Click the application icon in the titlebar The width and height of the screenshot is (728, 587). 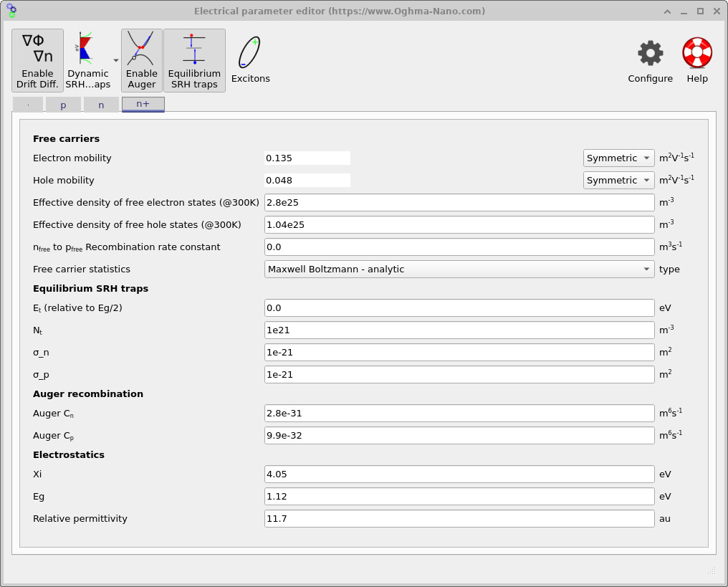point(12,11)
